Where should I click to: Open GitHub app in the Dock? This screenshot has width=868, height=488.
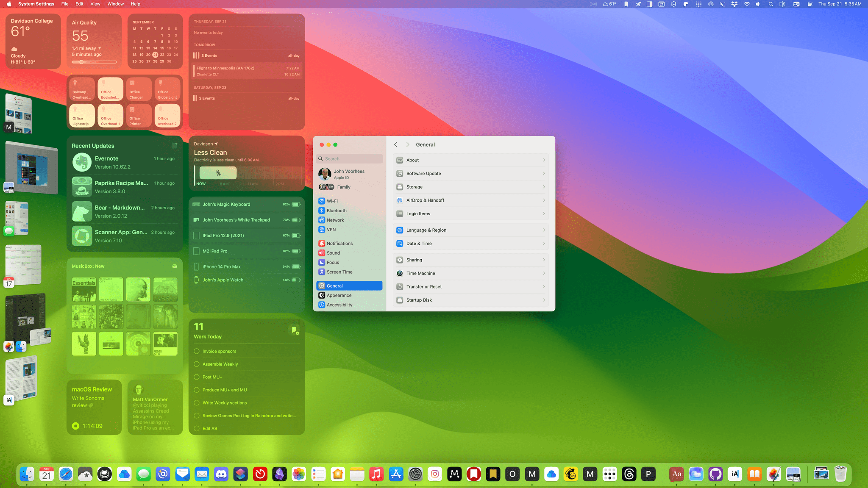[x=715, y=474]
